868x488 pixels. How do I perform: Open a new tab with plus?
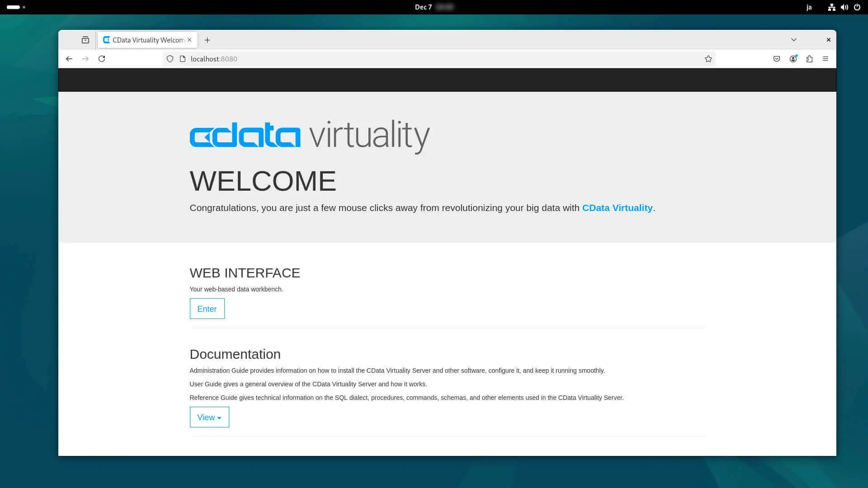pyautogui.click(x=207, y=40)
